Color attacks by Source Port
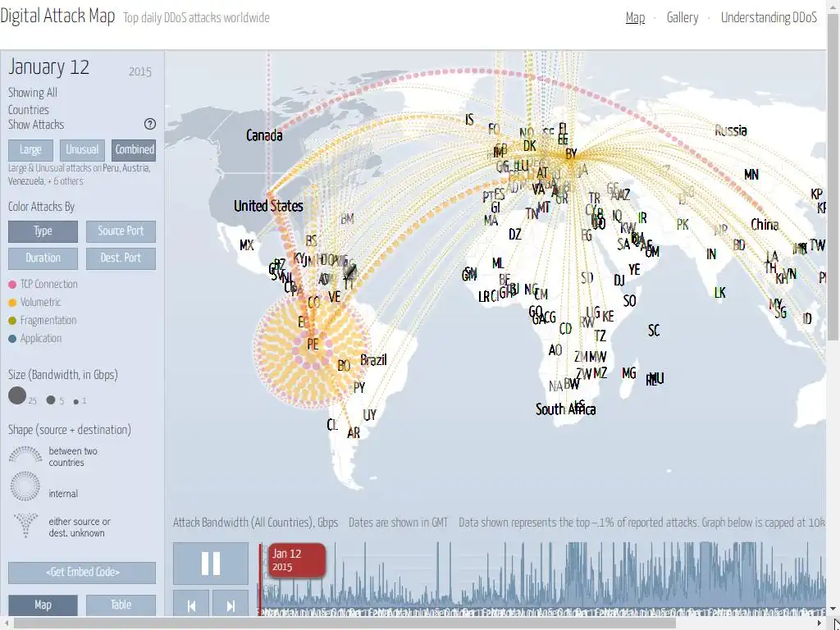 (121, 231)
